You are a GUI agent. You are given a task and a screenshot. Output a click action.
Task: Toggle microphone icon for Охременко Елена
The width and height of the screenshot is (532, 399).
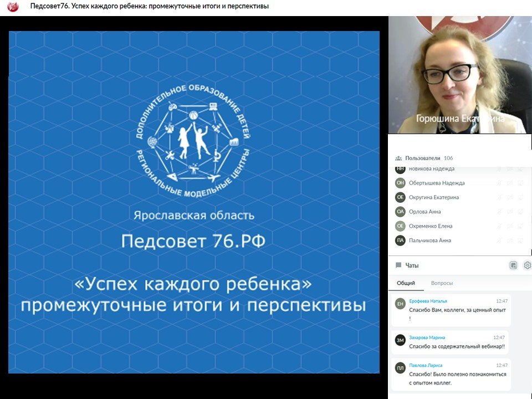499,226
